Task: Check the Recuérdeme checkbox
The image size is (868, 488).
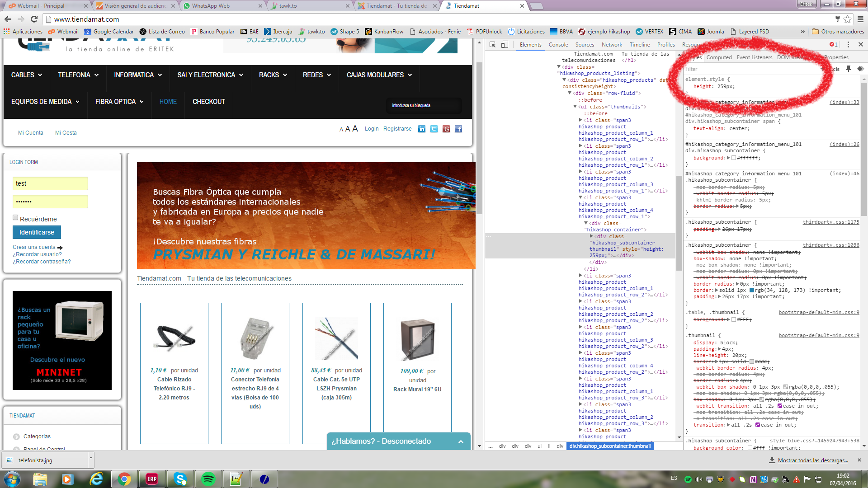Action: tap(15, 218)
